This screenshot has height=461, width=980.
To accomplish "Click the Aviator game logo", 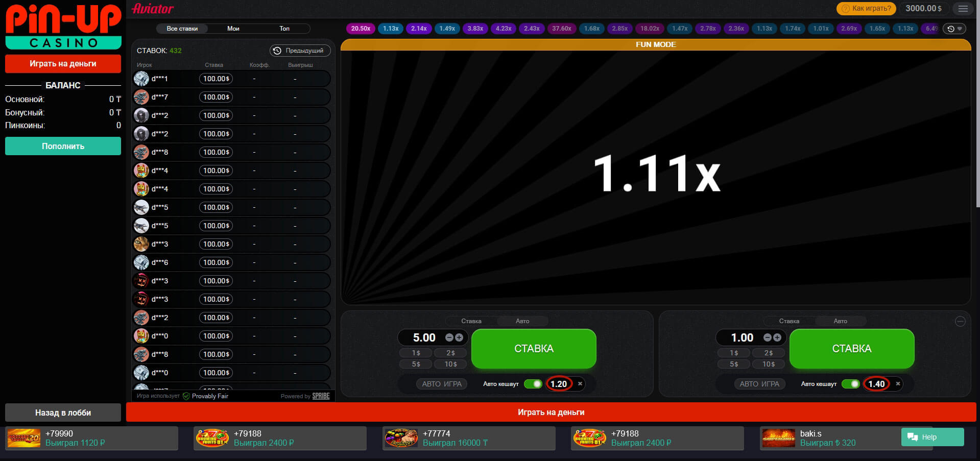I will tap(153, 9).
